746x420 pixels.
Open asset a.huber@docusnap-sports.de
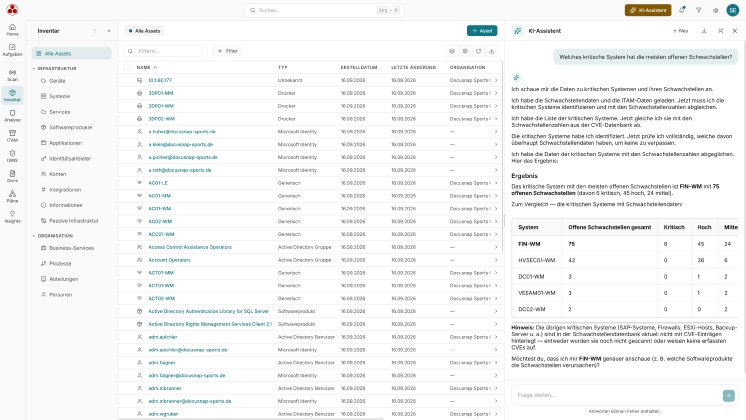coord(182,132)
